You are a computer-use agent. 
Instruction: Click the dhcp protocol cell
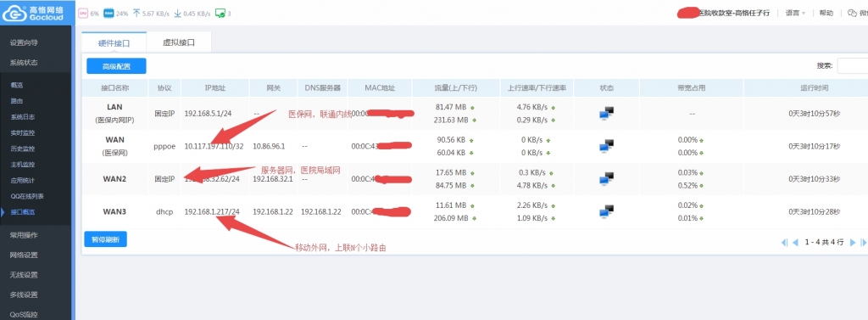[164, 212]
